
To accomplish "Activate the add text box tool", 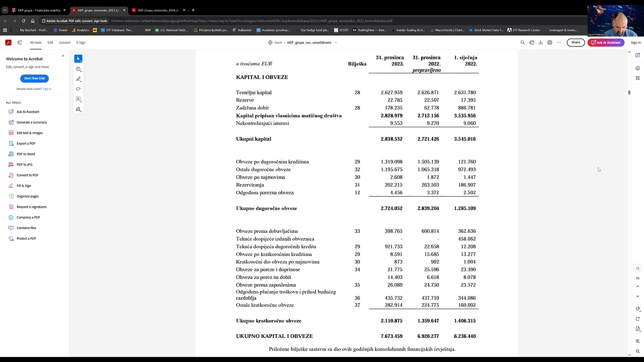I will (78, 99).
